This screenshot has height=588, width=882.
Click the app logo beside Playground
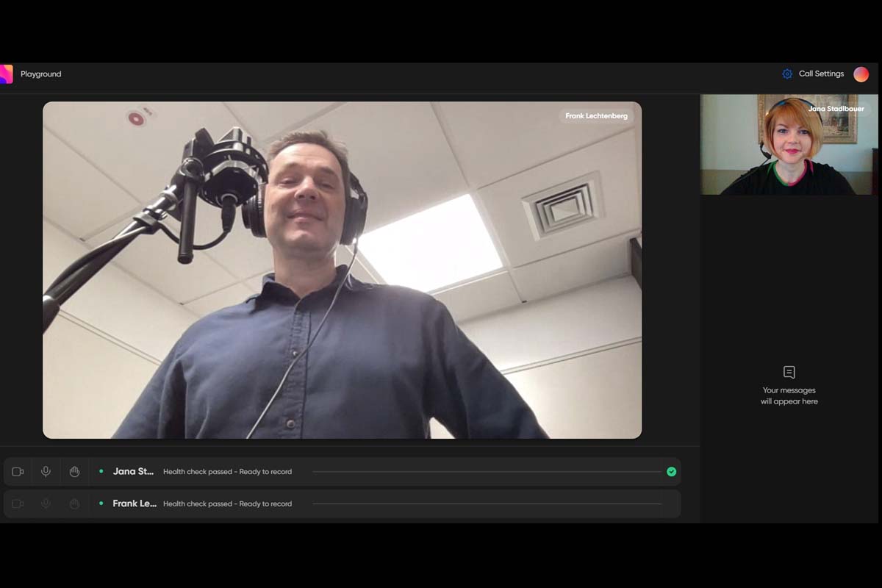(x=6, y=74)
